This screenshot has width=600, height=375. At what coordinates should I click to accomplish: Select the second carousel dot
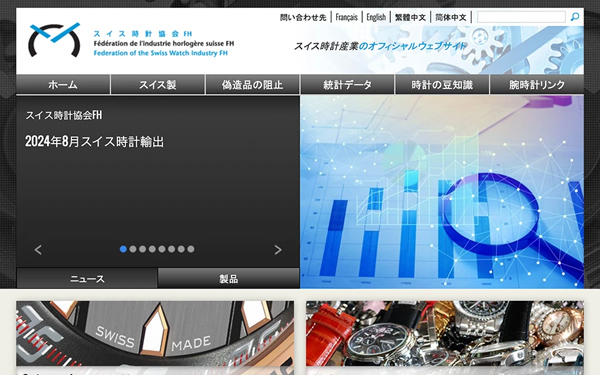tap(133, 249)
